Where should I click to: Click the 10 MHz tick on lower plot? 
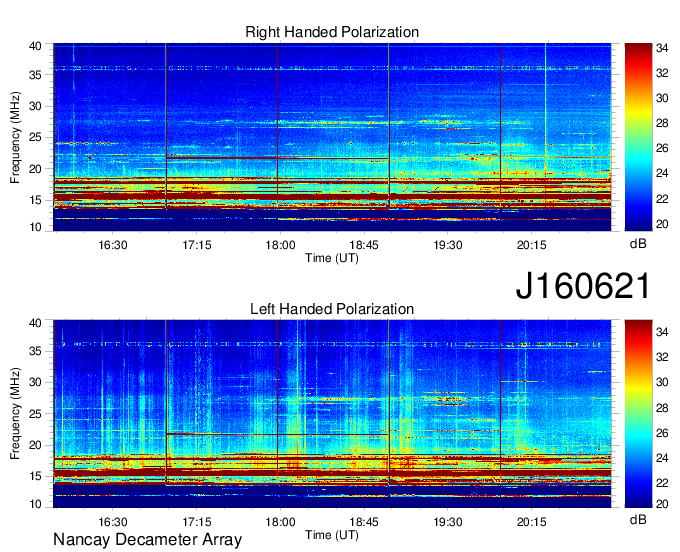coord(35,504)
